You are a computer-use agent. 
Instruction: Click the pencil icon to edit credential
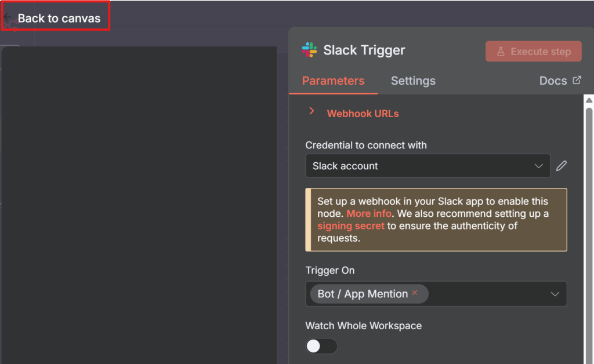click(x=561, y=166)
